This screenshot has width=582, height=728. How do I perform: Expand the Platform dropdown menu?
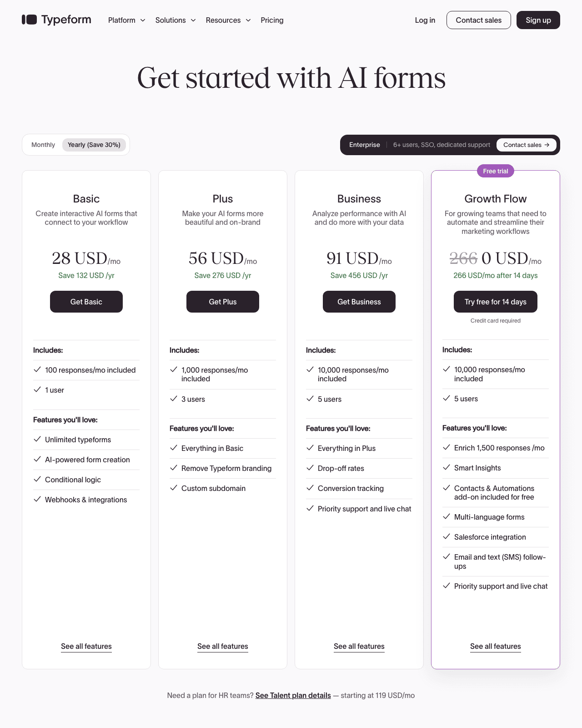point(127,20)
